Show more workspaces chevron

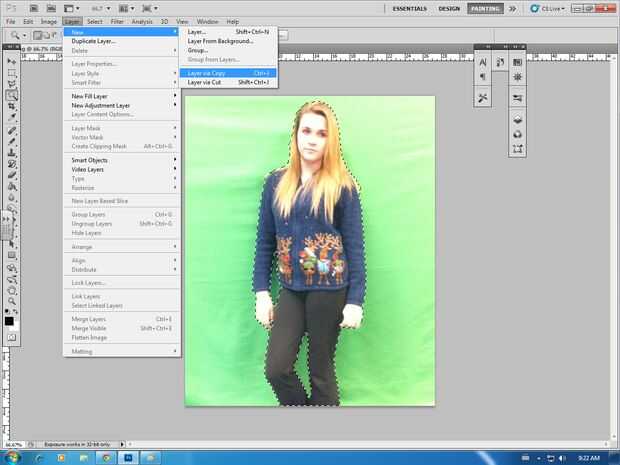[512, 8]
